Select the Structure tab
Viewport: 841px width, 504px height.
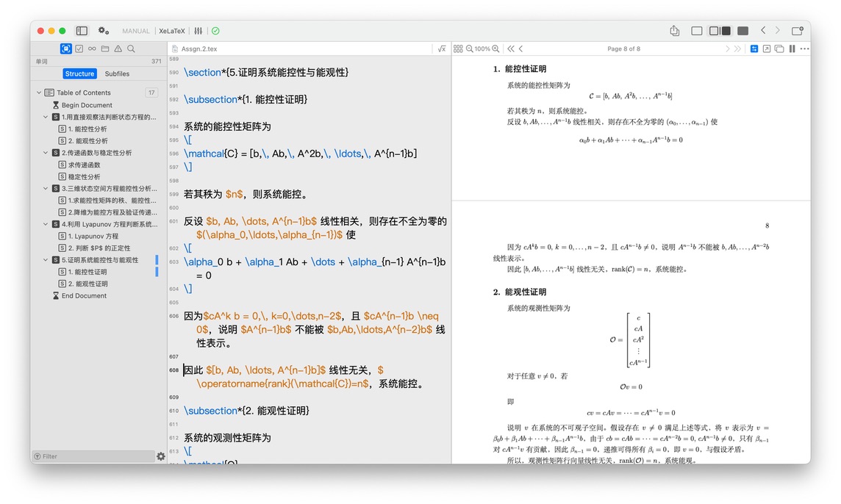(x=79, y=73)
